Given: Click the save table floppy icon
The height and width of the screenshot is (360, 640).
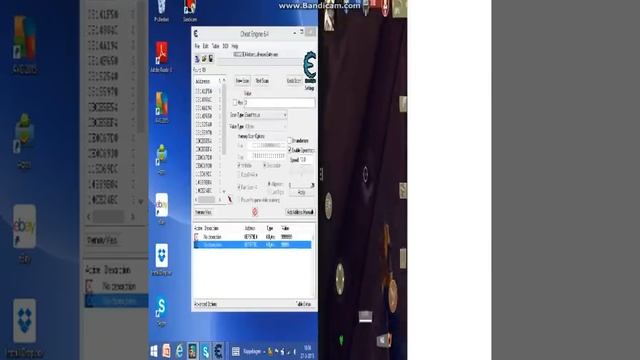Looking at the screenshot, I should click(x=211, y=59).
